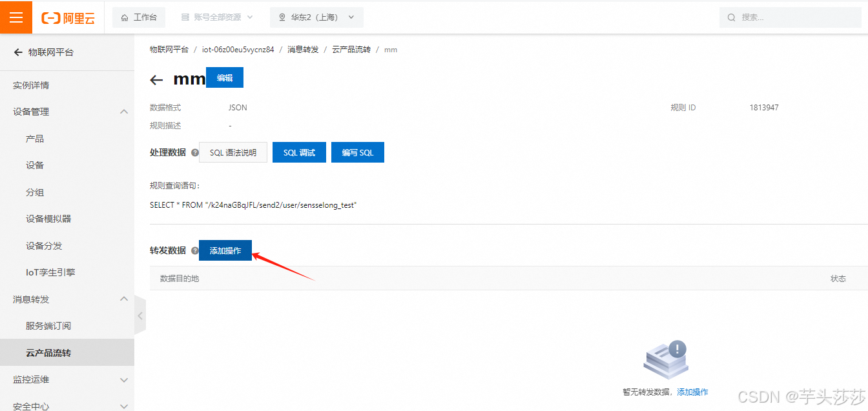Go back using arrow beside mm
Screen dimensions: 868x411
point(156,80)
